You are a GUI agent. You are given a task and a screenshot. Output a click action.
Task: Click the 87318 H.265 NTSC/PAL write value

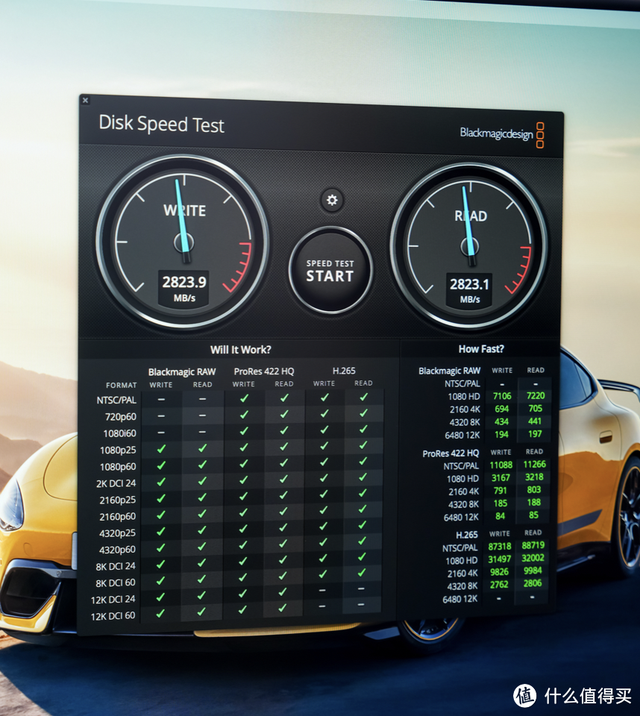click(x=500, y=547)
